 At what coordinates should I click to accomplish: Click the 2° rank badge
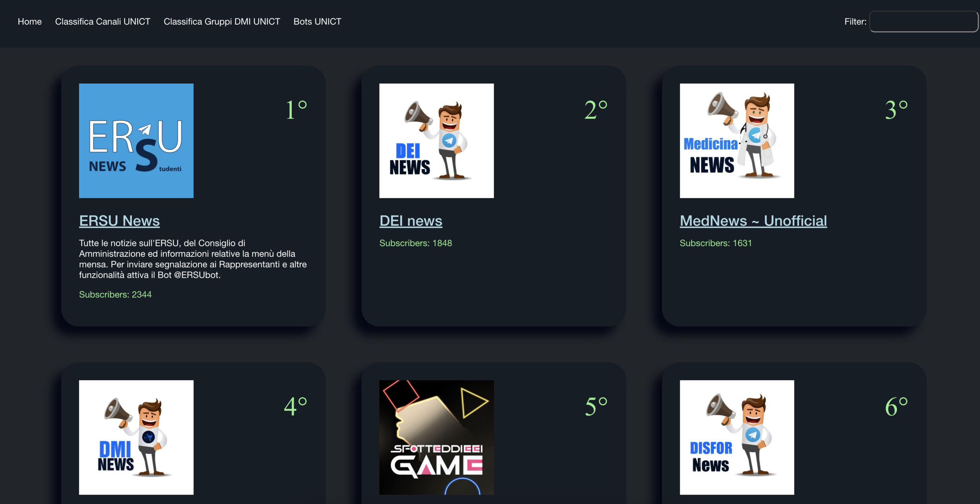(x=595, y=109)
